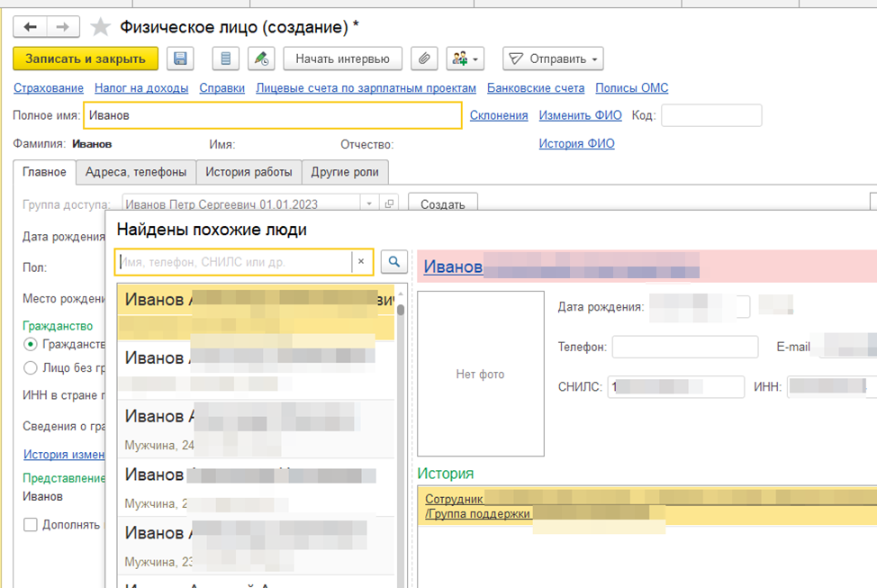Open the Группа доступа item via open icon
This screenshot has height=588, width=877.
point(389,204)
